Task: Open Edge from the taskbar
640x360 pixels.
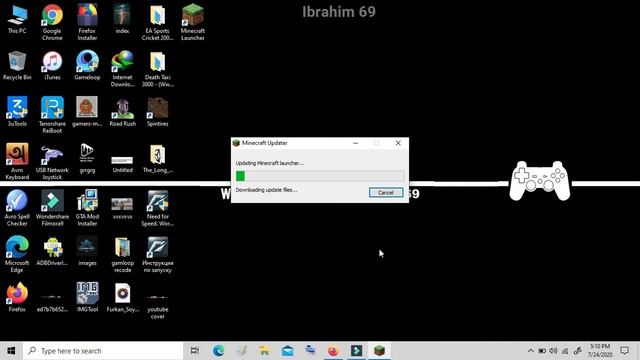Action: [218, 351]
